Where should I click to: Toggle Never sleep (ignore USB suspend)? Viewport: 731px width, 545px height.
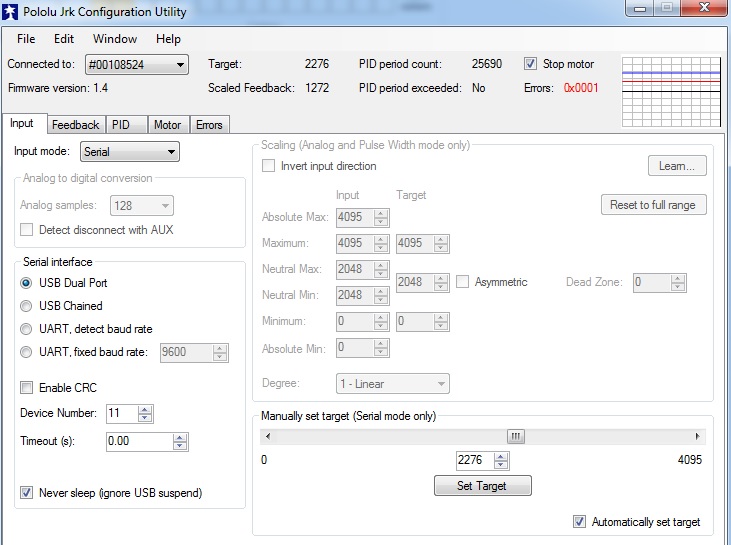(x=27, y=493)
